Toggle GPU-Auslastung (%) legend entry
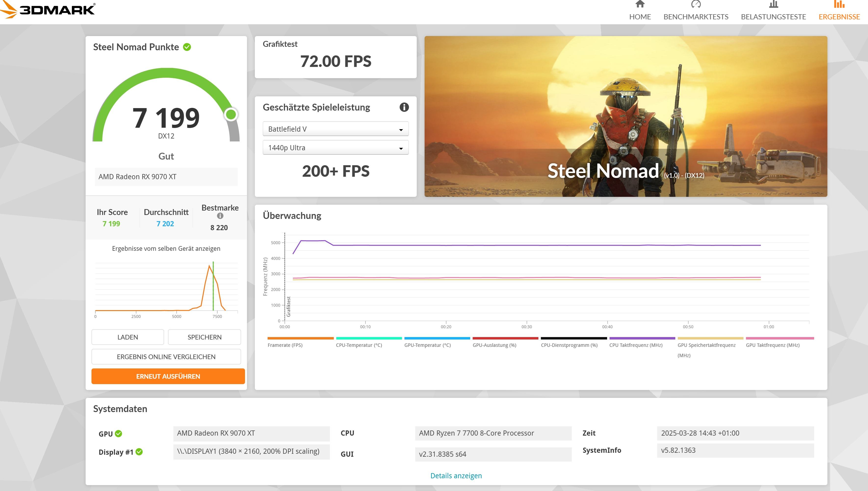 pos(494,345)
